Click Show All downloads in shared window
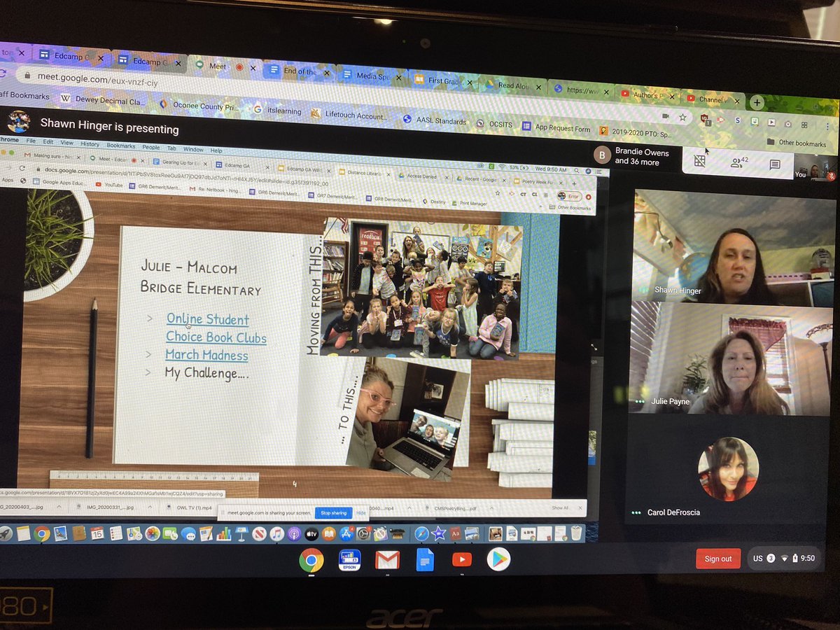This screenshot has width=840, height=630. point(560,508)
